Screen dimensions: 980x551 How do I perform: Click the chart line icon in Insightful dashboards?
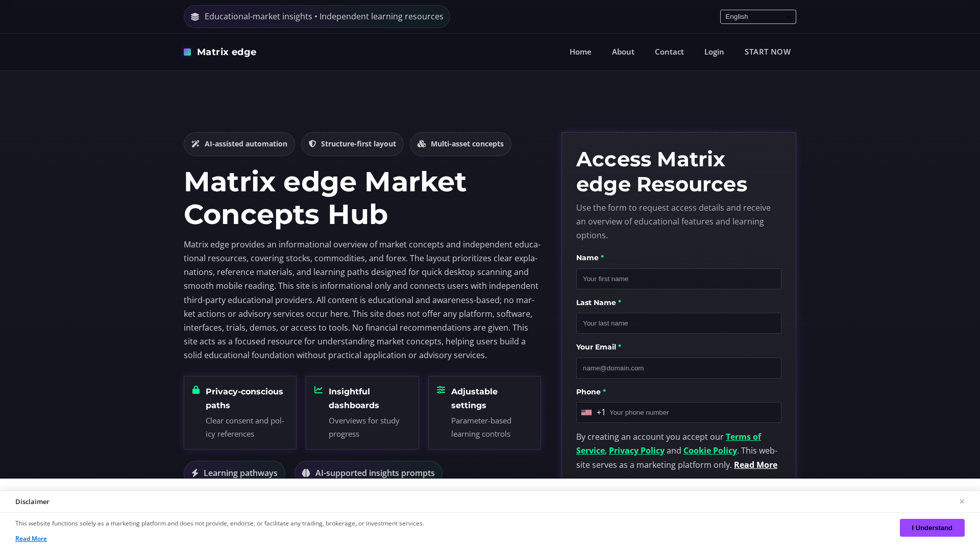318,390
